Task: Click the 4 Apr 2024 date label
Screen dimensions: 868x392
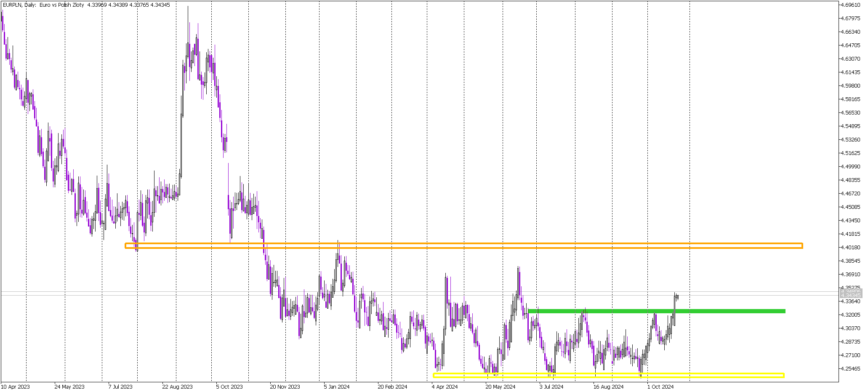Action: tap(445, 387)
